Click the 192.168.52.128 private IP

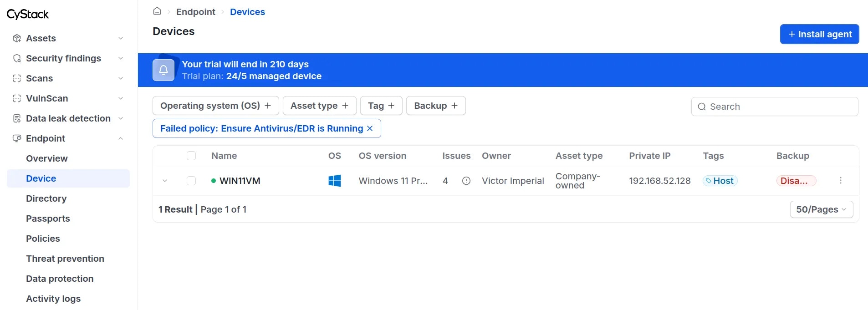pyautogui.click(x=660, y=181)
